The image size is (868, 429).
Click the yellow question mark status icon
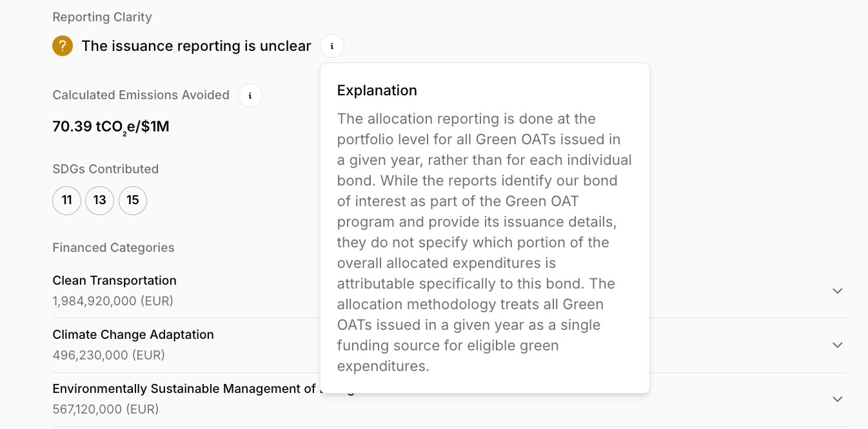coord(63,46)
